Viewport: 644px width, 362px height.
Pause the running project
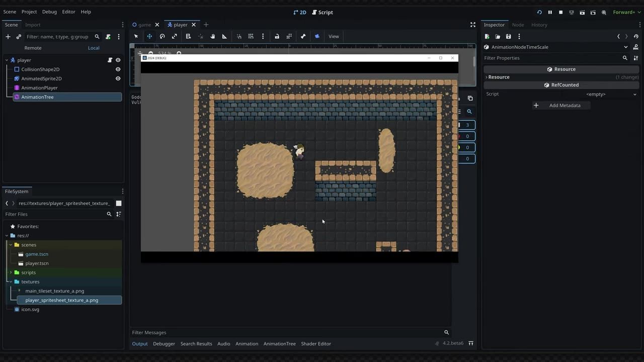(550, 12)
